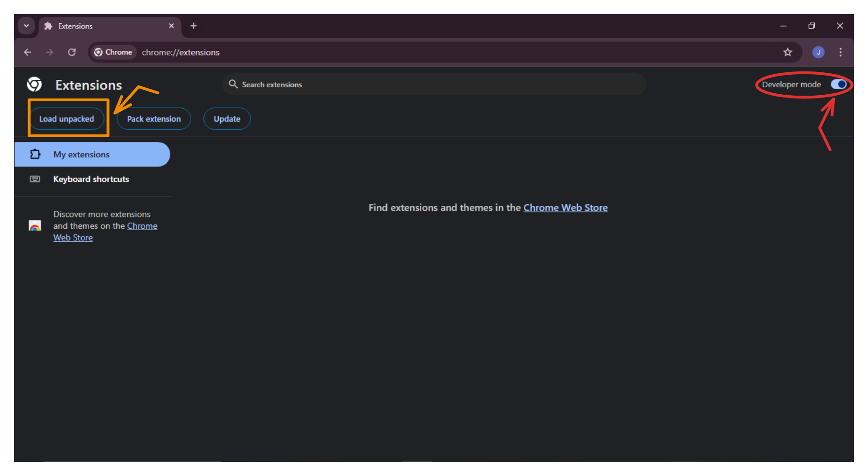The height and width of the screenshot is (476, 868).
Task: Turn off the Developer mode toggle
Action: click(838, 84)
